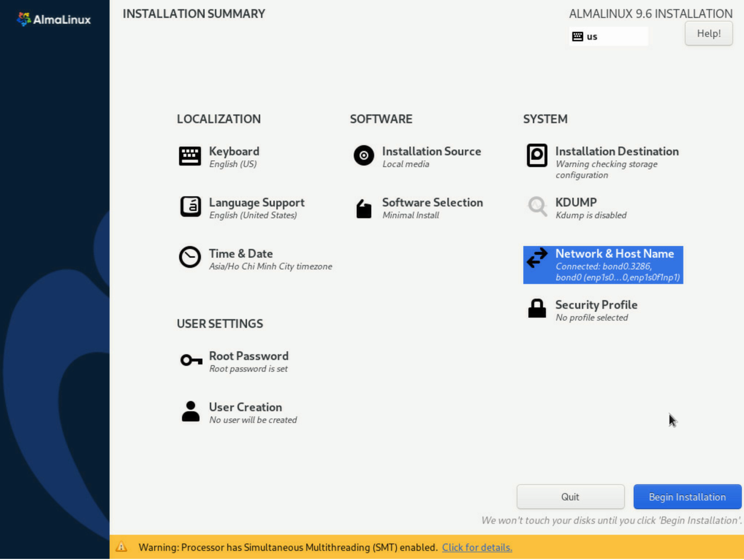Click the 'Local media' status text
The width and height of the screenshot is (744, 560).
406,164
